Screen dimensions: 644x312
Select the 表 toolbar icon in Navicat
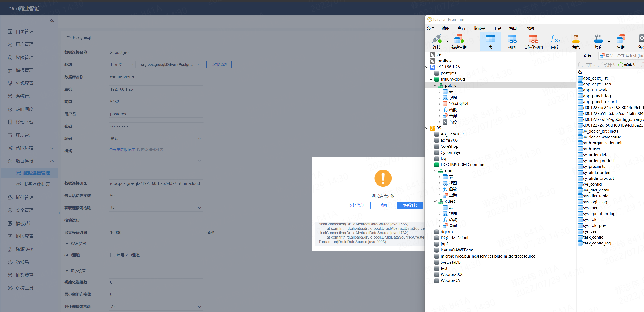click(490, 42)
